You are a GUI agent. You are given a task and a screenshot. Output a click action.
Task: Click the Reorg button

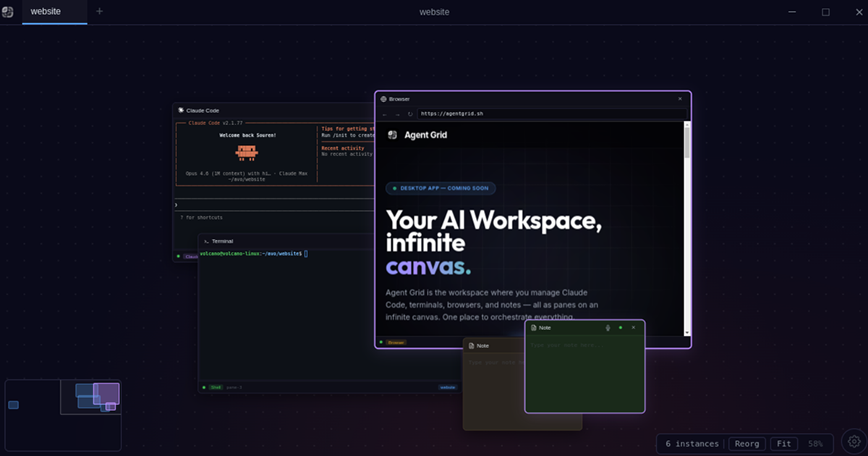pyautogui.click(x=747, y=444)
